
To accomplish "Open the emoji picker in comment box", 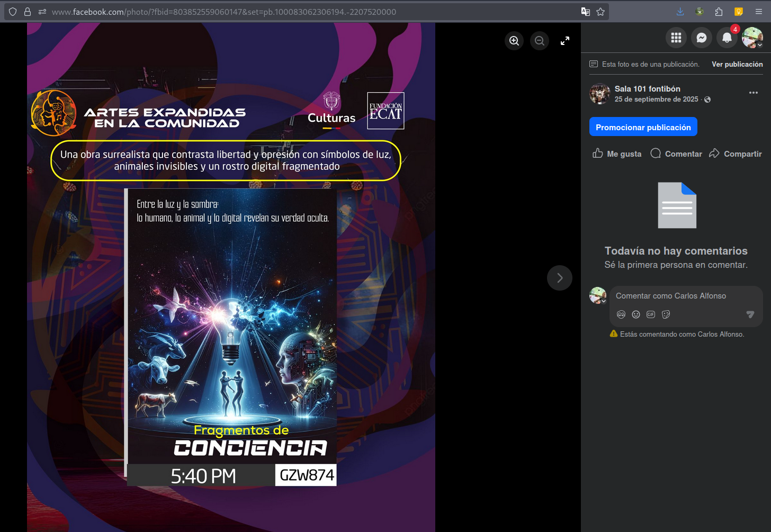I will click(636, 314).
